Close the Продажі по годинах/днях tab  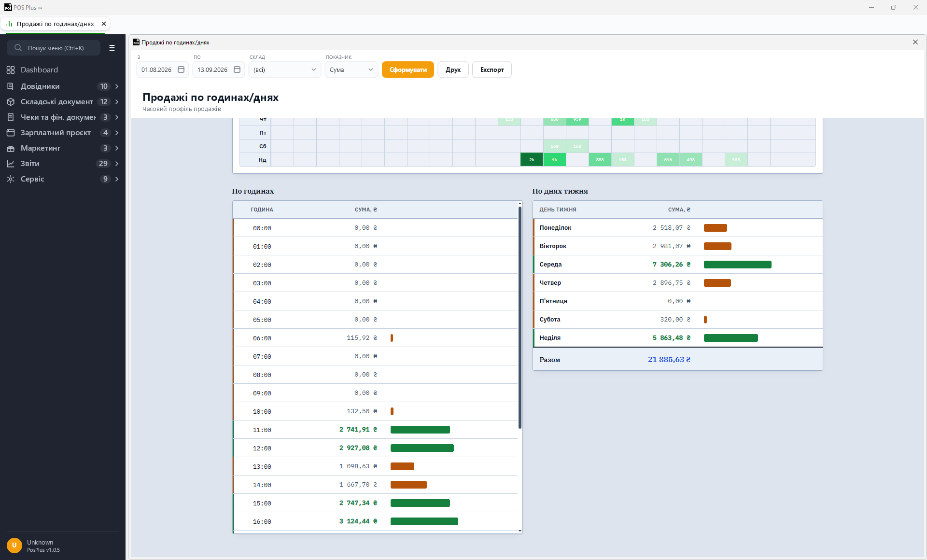(104, 24)
